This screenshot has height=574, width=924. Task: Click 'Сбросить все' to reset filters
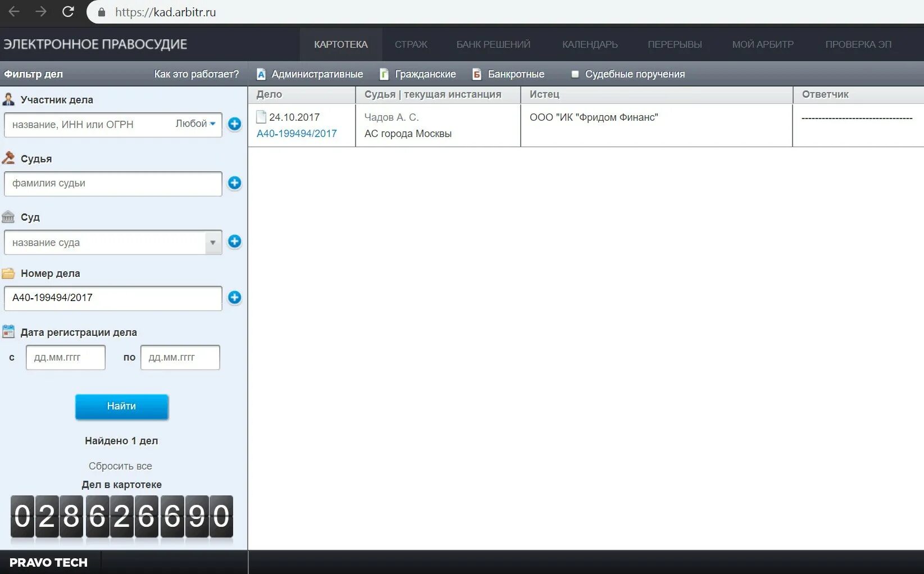120,466
